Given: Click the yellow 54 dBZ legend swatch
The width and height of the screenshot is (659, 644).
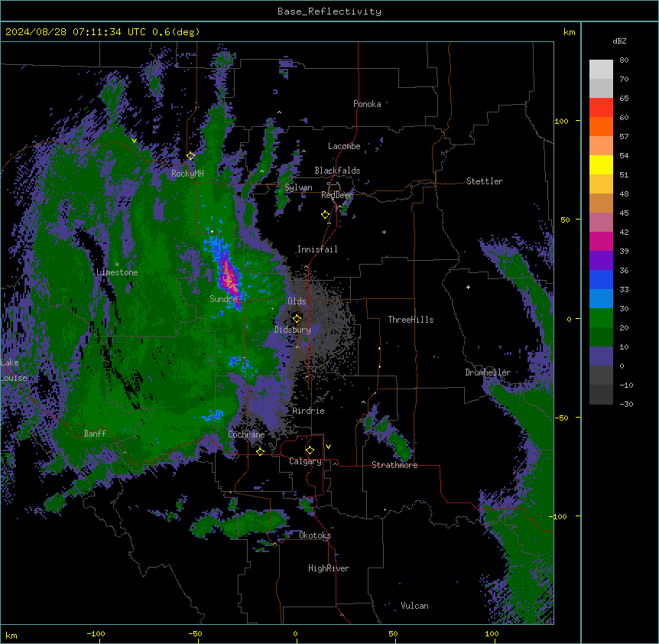Looking at the screenshot, I should (x=601, y=164).
